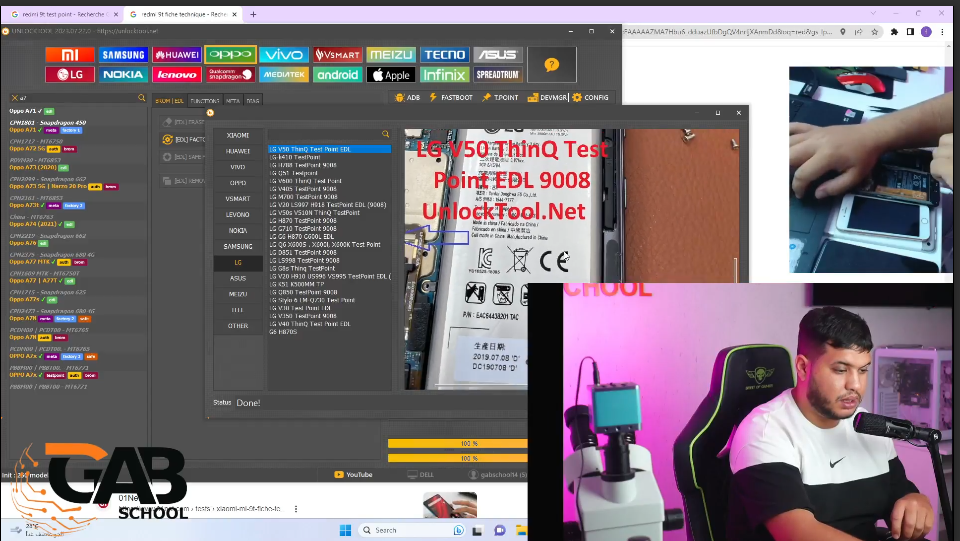Click the test point dialog search icon
Viewport: 960px width, 541px height.
[385, 134]
